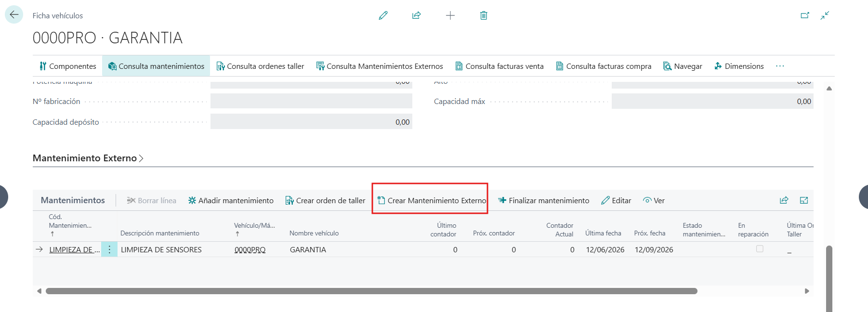This screenshot has height=312, width=868.
Task: Open row options for LIMPIEZA DE row
Action: (x=109, y=249)
